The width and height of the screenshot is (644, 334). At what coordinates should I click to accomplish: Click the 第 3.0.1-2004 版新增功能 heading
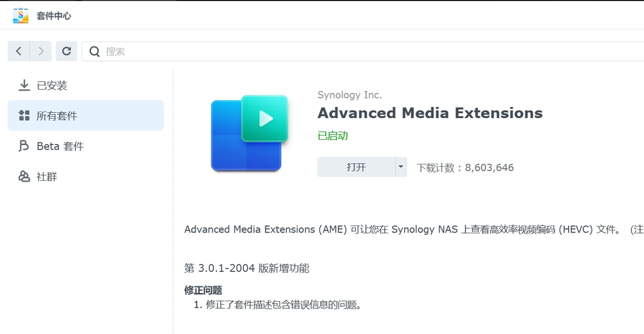pyautogui.click(x=247, y=268)
